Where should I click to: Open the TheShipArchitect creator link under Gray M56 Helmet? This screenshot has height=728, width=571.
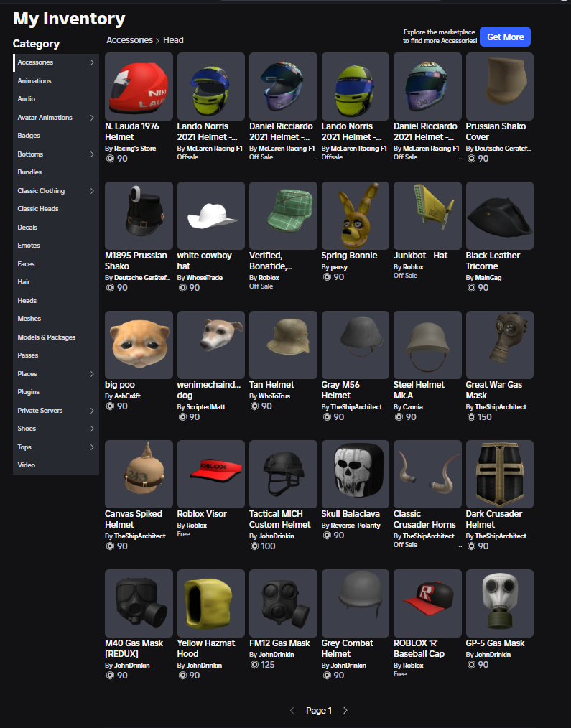(356, 406)
